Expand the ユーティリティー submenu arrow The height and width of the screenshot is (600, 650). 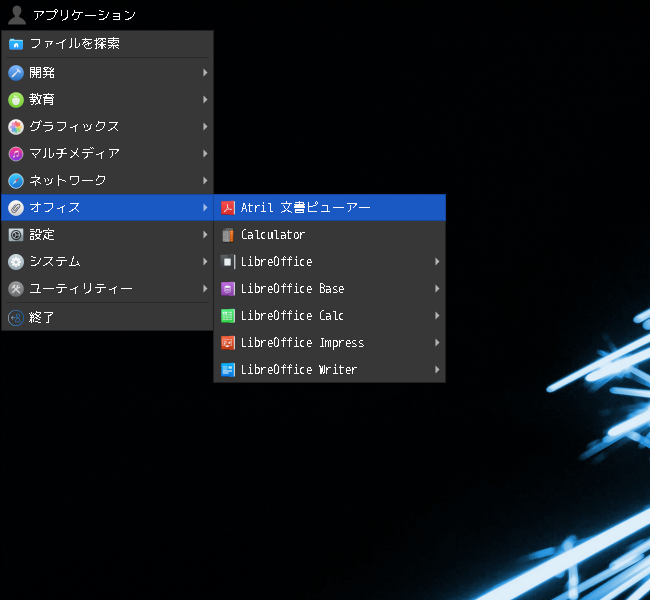tap(205, 289)
